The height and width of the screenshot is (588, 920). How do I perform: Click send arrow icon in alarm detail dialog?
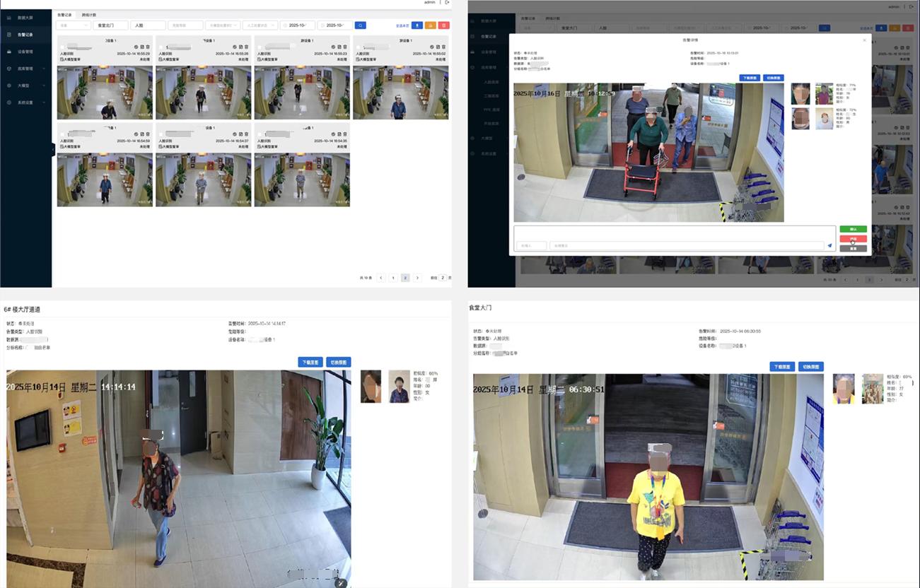click(829, 246)
